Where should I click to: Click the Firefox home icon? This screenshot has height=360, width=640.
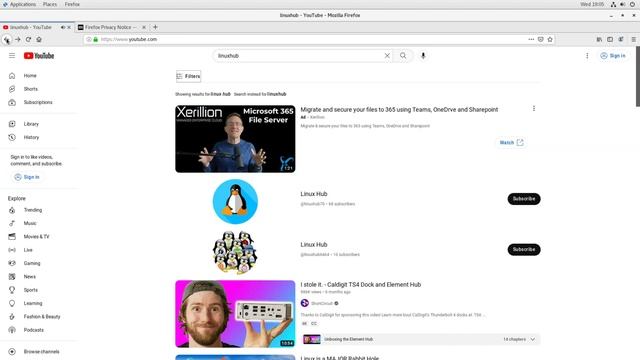(39, 40)
